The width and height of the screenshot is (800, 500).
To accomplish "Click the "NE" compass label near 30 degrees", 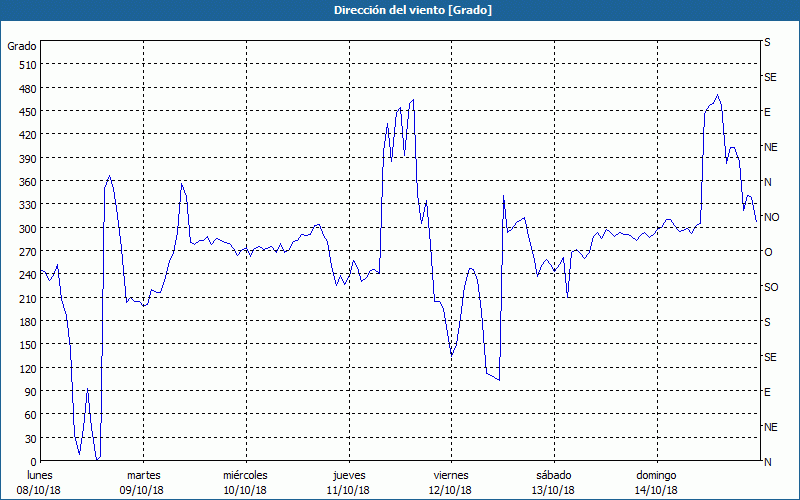I will point(770,427).
